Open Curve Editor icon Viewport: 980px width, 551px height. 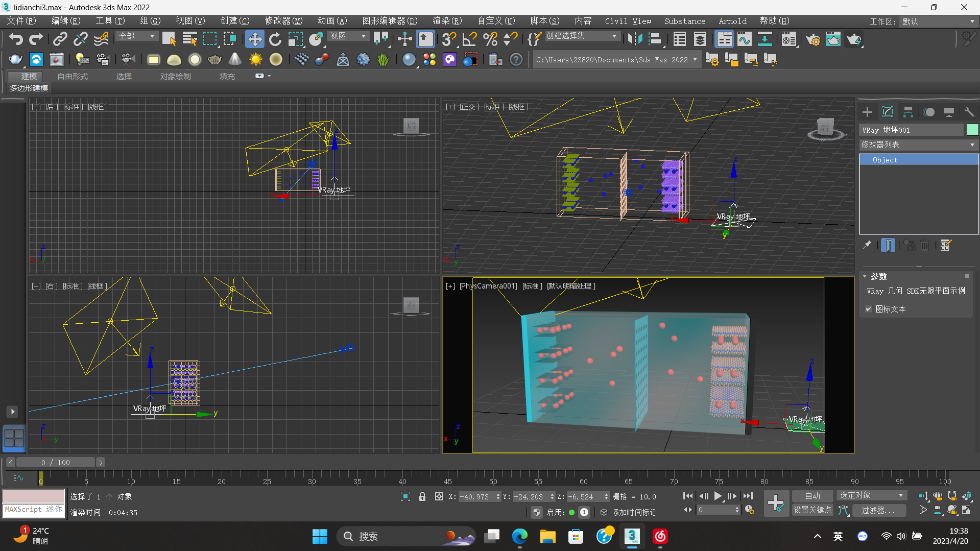click(x=745, y=39)
